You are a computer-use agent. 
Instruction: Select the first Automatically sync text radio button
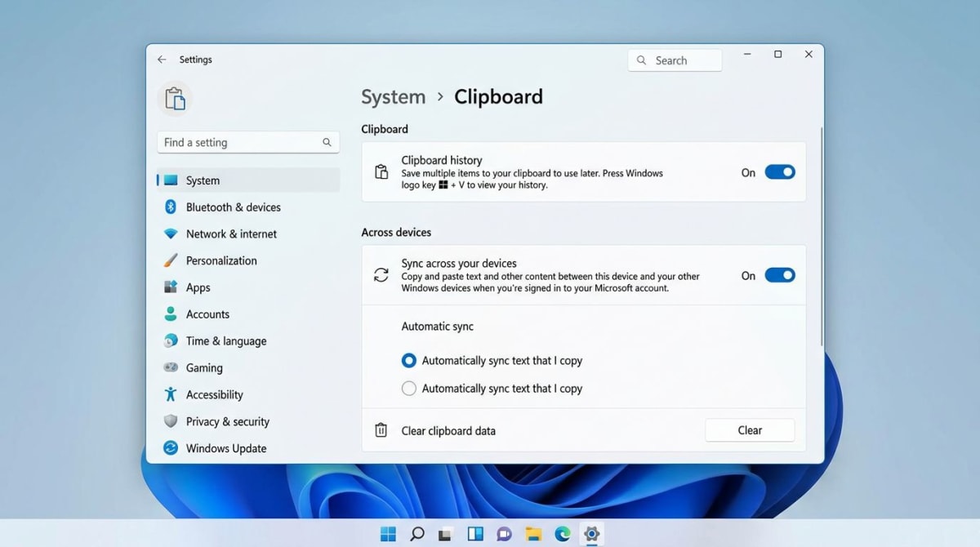tap(409, 360)
